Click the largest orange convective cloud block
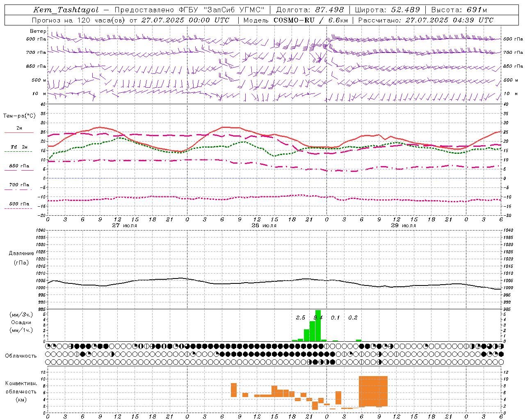 click(x=373, y=391)
